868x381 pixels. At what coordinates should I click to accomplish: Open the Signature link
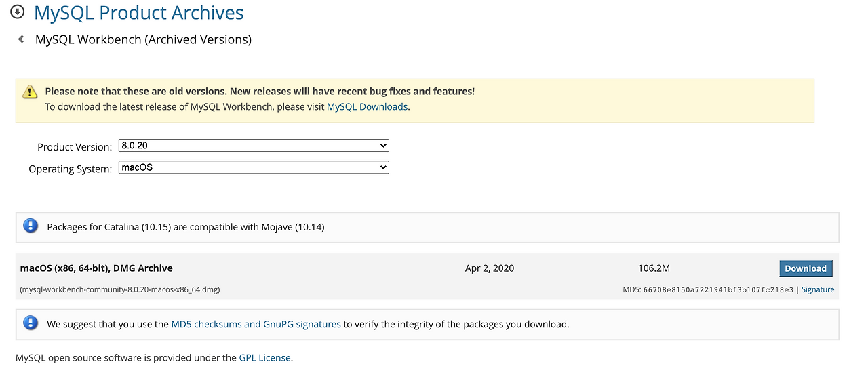coord(818,289)
